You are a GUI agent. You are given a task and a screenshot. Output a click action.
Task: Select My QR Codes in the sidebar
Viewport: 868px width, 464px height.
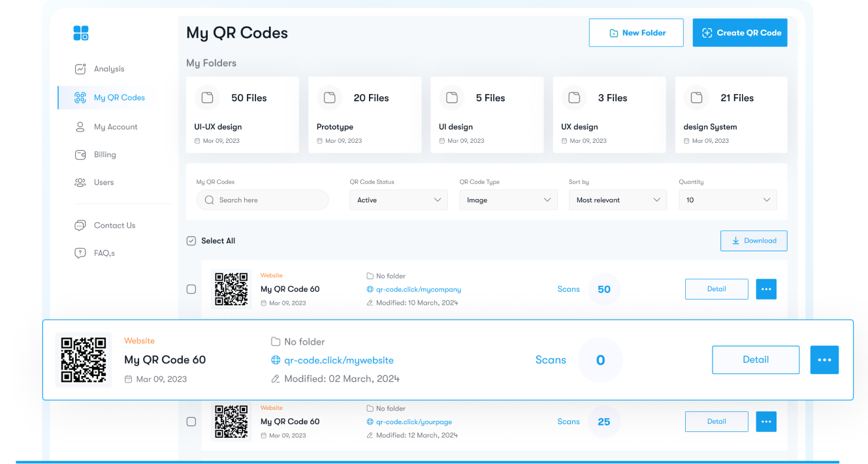[119, 97]
